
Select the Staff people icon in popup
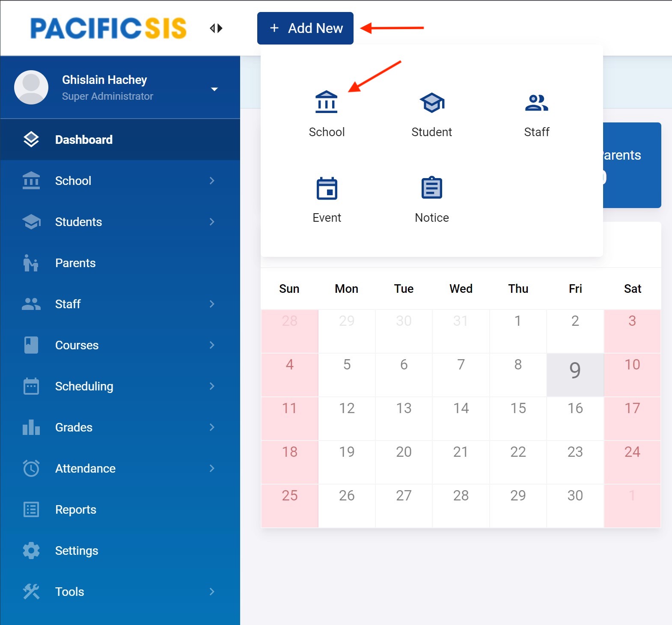coord(536,103)
